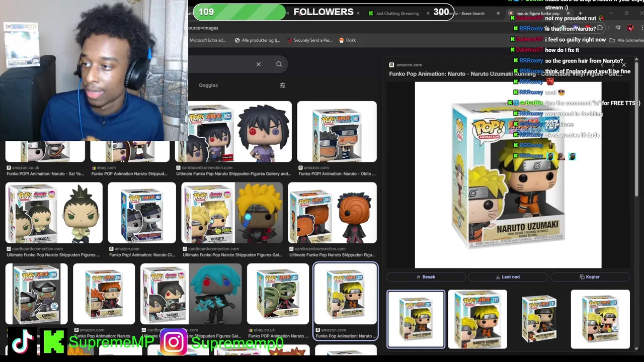Click the address bar source=images text

tap(203, 28)
